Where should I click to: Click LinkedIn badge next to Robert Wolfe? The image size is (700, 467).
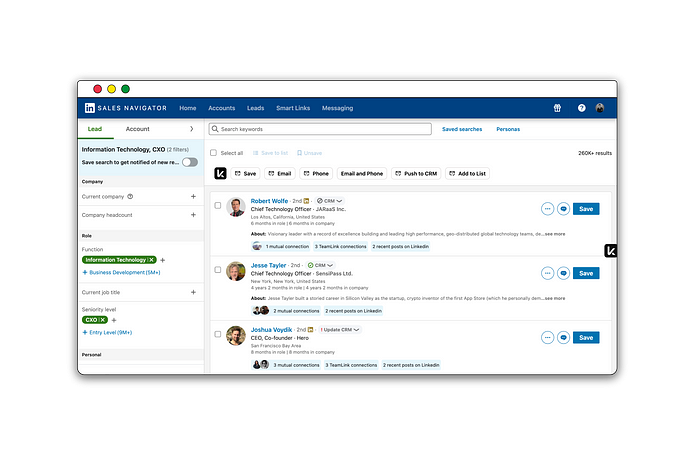click(x=306, y=201)
